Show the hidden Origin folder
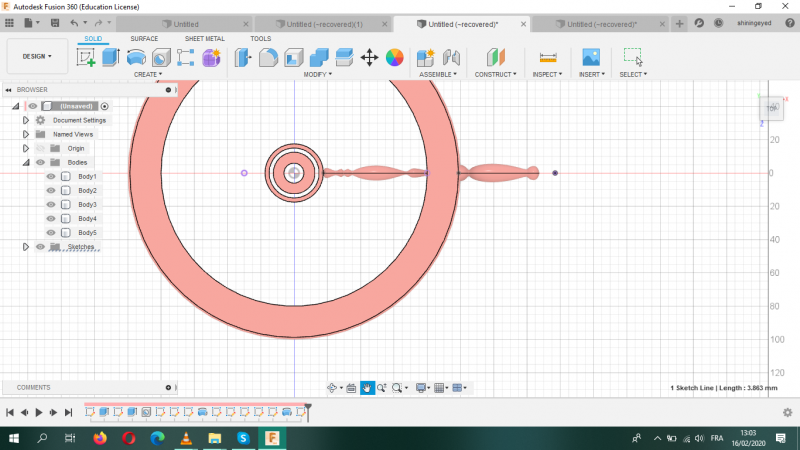This screenshot has width=800, height=450. tap(41, 148)
